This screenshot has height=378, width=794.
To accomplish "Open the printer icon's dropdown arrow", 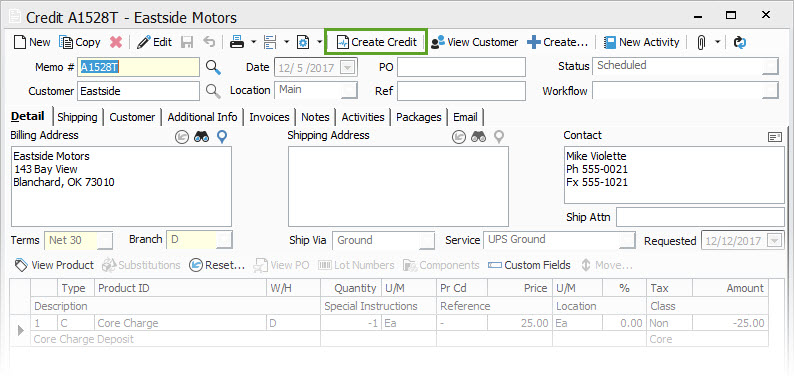I will point(253,42).
